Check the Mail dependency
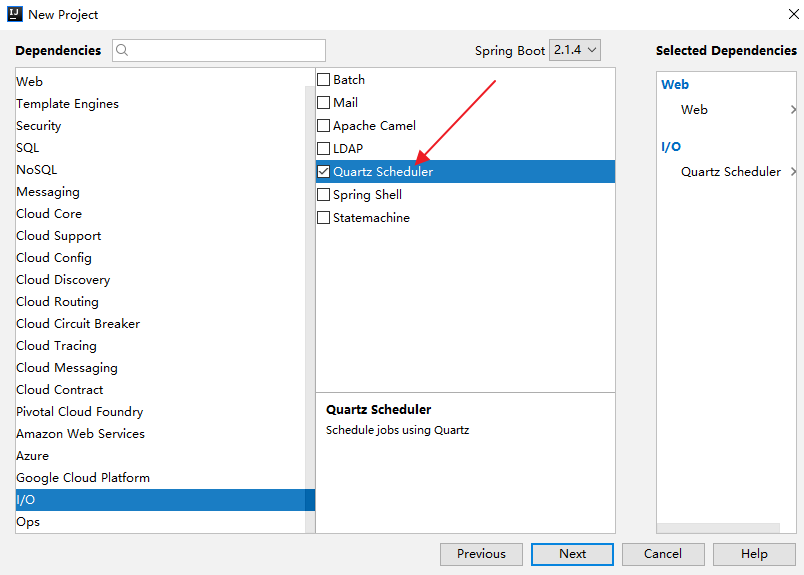 (324, 103)
